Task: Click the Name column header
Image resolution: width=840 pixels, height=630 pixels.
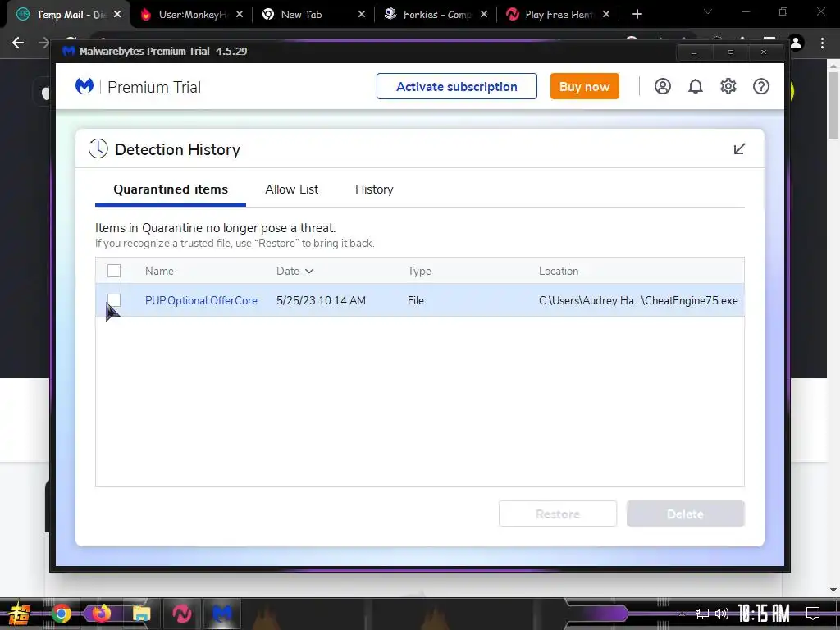Action: click(x=159, y=271)
